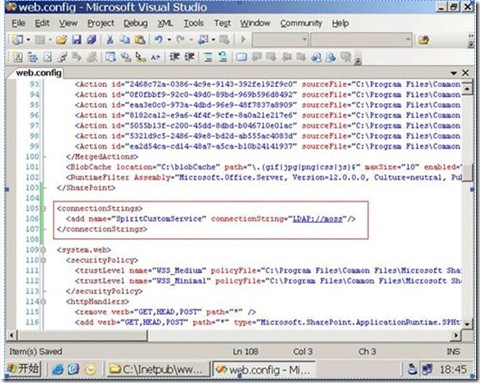This screenshot has height=383, width=480.
Task: Click web.config - Mi... taskbar button
Action: pos(263,369)
